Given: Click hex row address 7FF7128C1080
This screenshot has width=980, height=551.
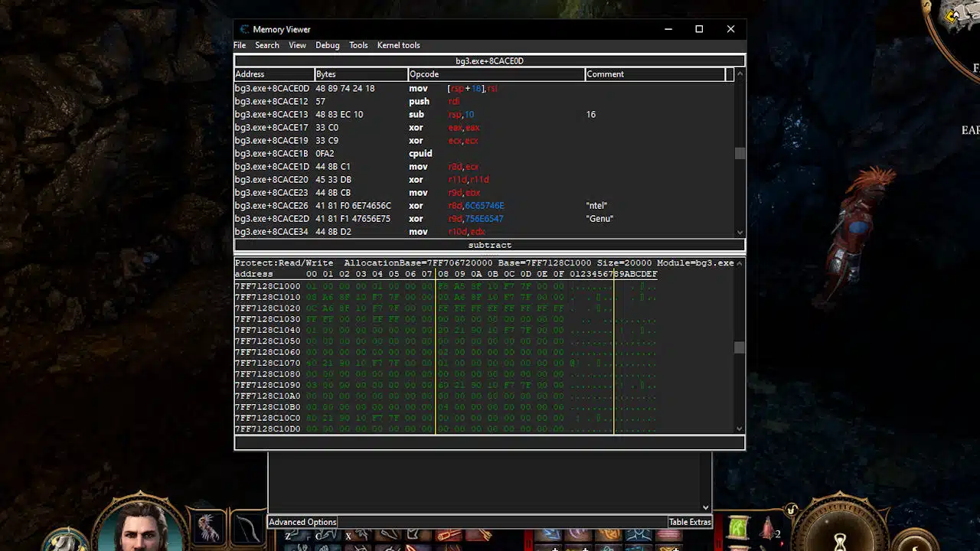Looking at the screenshot, I should [268, 374].
